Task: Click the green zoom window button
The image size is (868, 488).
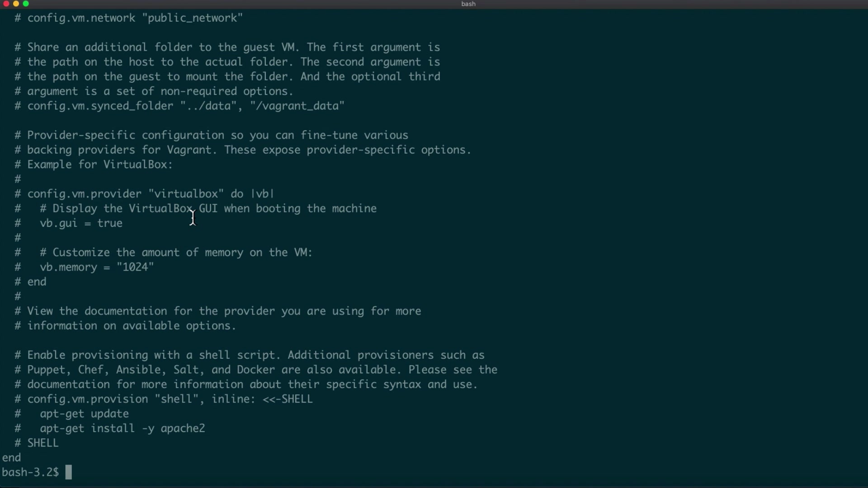Action: point(26,4)
